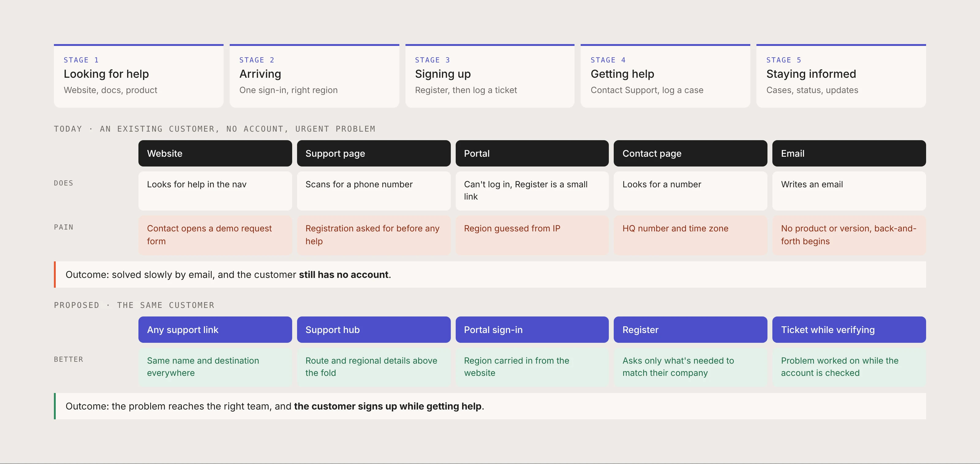Image resolution: width=980 pixels, height=464 pixels.
Task: Click 'Writes an email' cell
Action: coord(849,191)
